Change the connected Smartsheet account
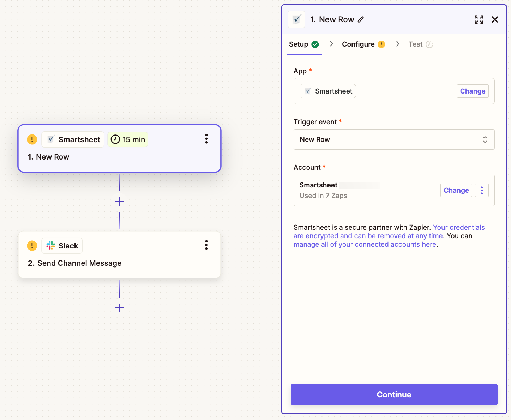 tap(456, 190)
